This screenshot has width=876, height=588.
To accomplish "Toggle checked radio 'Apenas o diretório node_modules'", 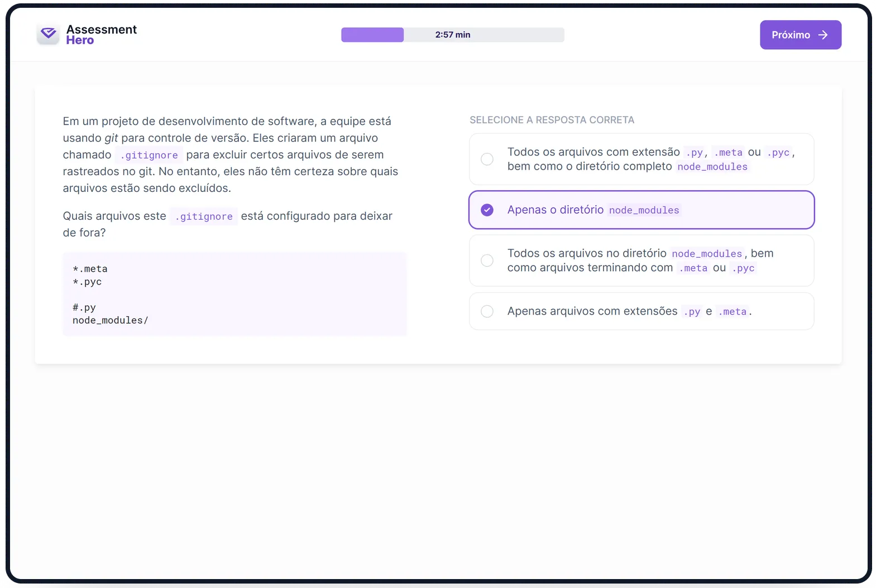I will click(487, 210).
